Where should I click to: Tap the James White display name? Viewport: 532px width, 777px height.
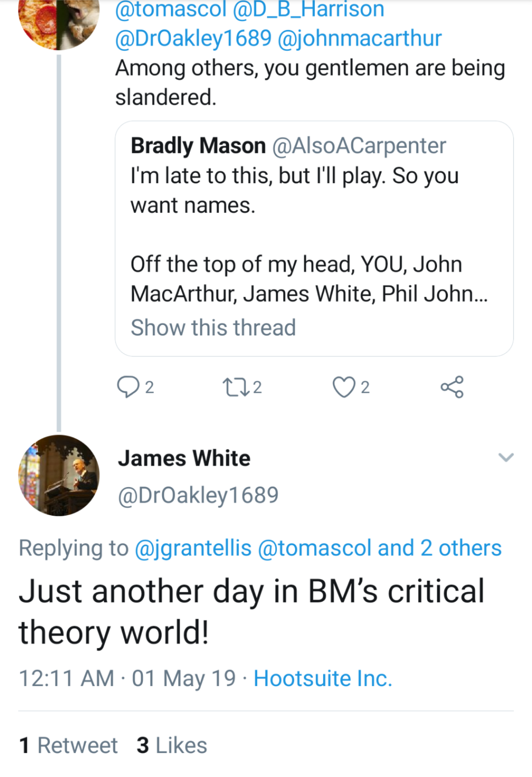[184, 458]
